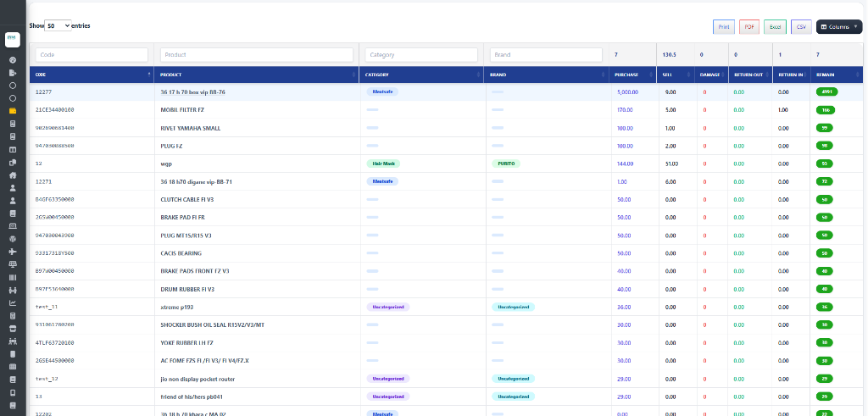Export table with the PDF button
Image resolution: width=868 pixels, height=416 pixels.
(749, 26)
